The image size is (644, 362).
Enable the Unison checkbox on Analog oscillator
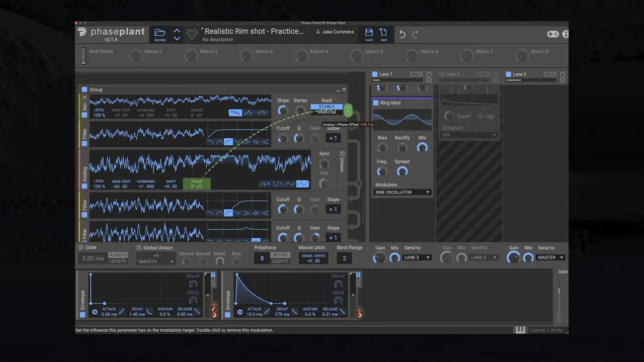pyautogui.click(x=342, y=153)
